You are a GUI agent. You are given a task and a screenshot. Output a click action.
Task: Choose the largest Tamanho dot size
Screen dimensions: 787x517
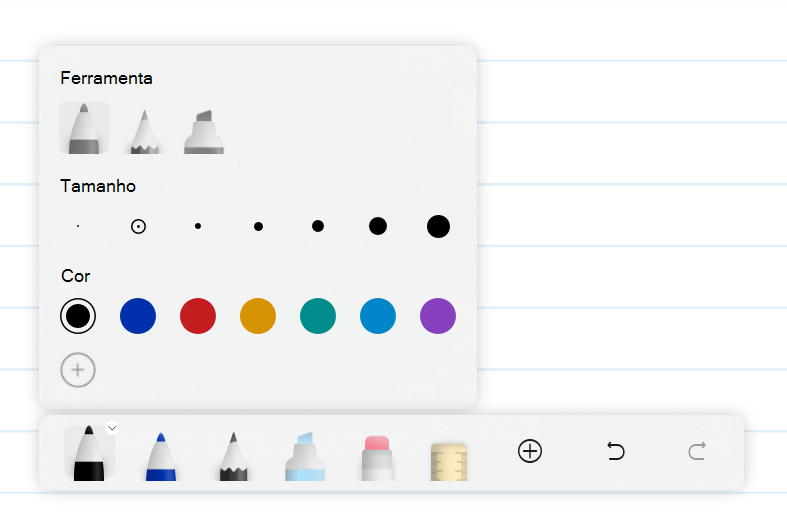(x=438, y=226)
